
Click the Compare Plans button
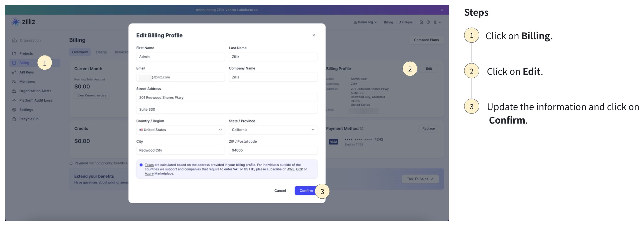click(426, 40)
